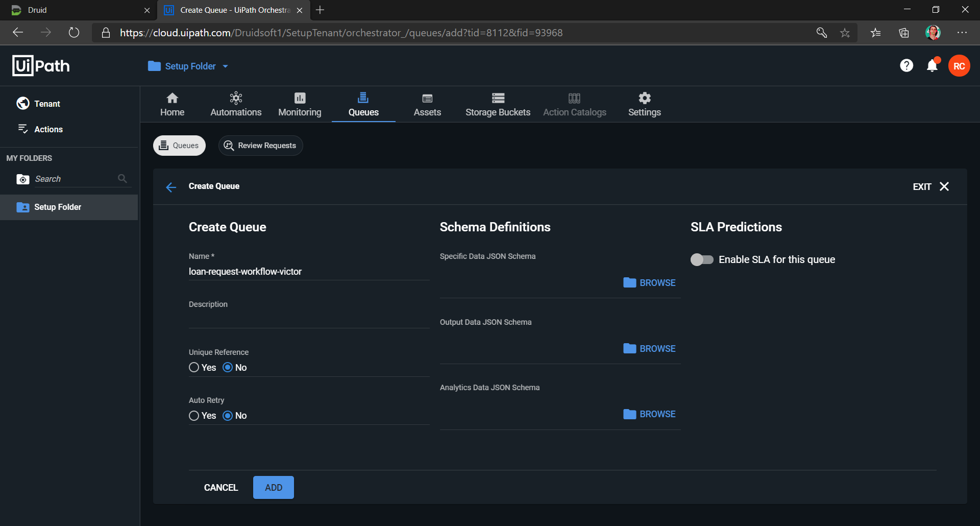Switch to the Automations tab
This screenshot has height=526, width=980.
coord(236,104)
